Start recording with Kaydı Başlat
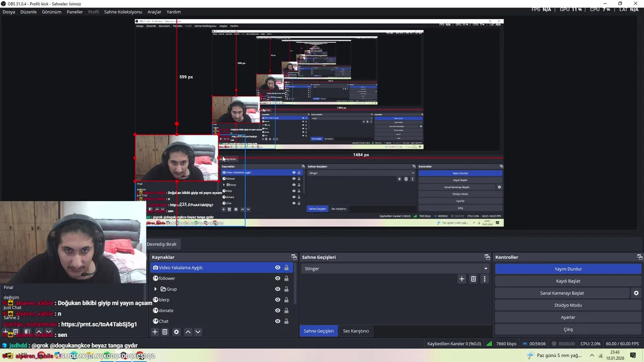The height and width of the screenshot is (362, 644). pos(568,281)
